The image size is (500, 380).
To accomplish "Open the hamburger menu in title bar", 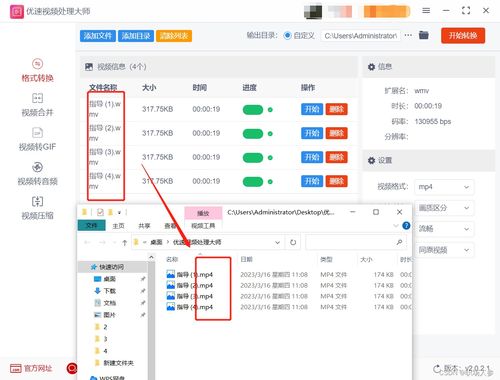I will click(x=426, y=11).
